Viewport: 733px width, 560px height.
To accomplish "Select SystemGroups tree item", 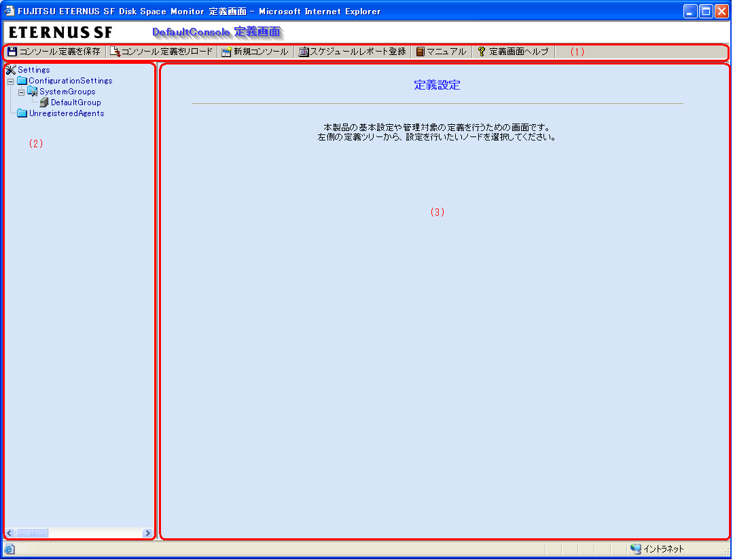I will 67,92.
